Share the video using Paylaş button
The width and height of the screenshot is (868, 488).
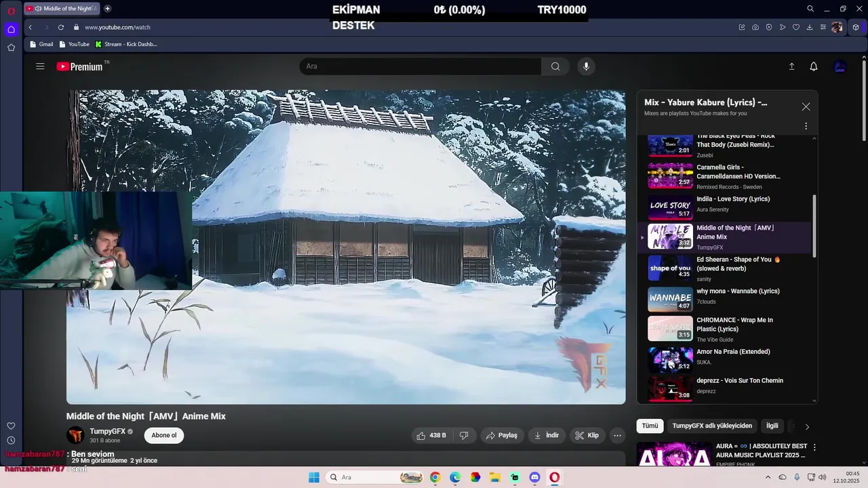point(502,435)
